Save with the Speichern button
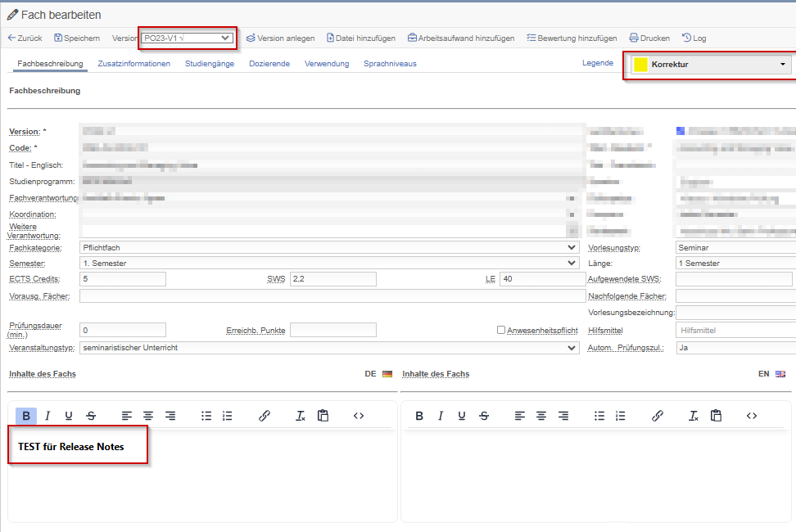796x532 pixels. (x=77, y=38)
